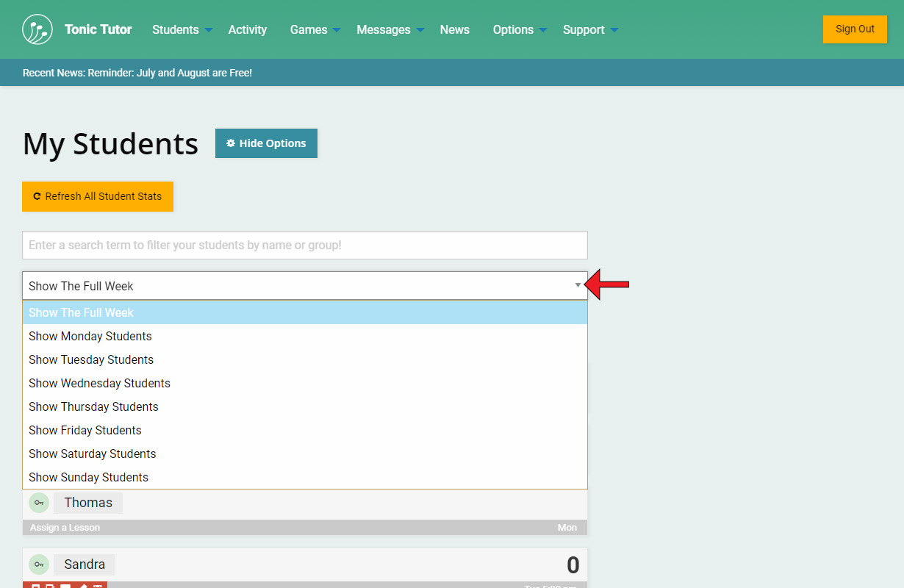This screenshot has width=904, height=588.
Task: Go to the Activity page
Action: click(247, 30)
